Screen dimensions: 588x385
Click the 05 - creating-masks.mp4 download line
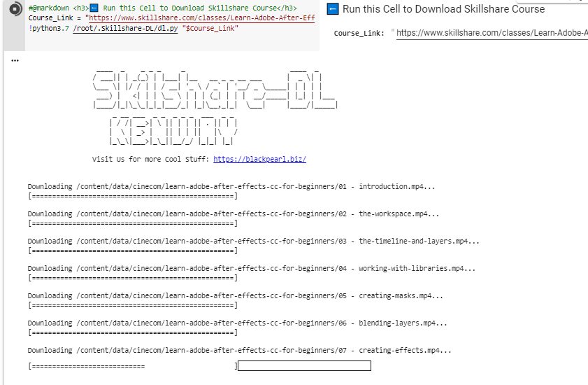235,296
